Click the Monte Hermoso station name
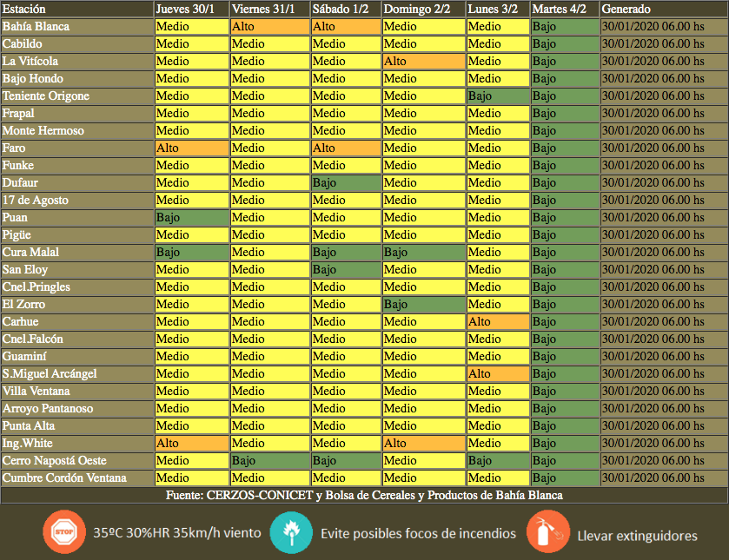729x560 pixels. [43, 130]
